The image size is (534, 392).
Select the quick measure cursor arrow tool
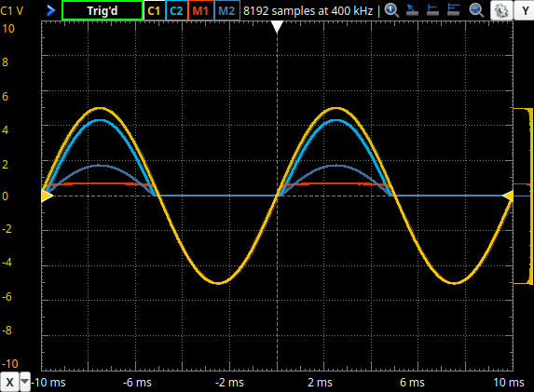point(412,10)
